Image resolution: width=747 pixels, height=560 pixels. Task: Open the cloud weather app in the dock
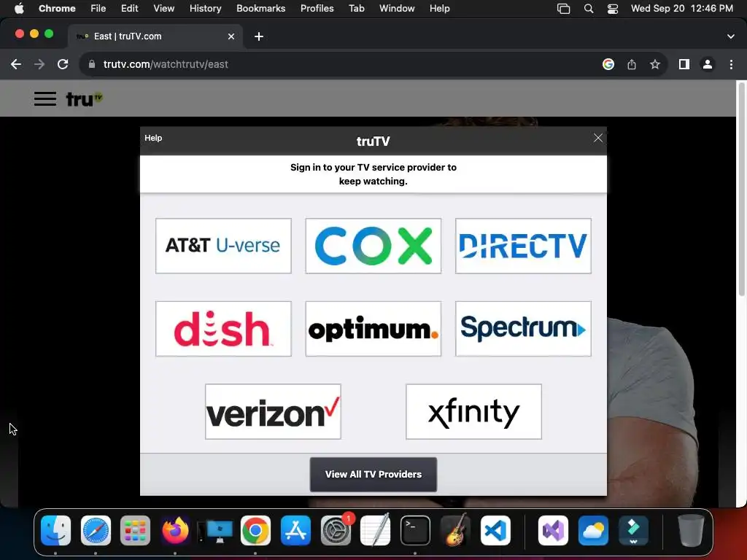593,530
